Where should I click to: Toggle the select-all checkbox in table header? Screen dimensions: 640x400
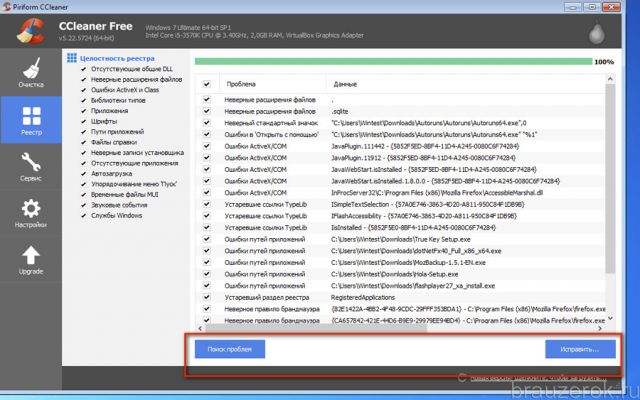pos(207,84)
